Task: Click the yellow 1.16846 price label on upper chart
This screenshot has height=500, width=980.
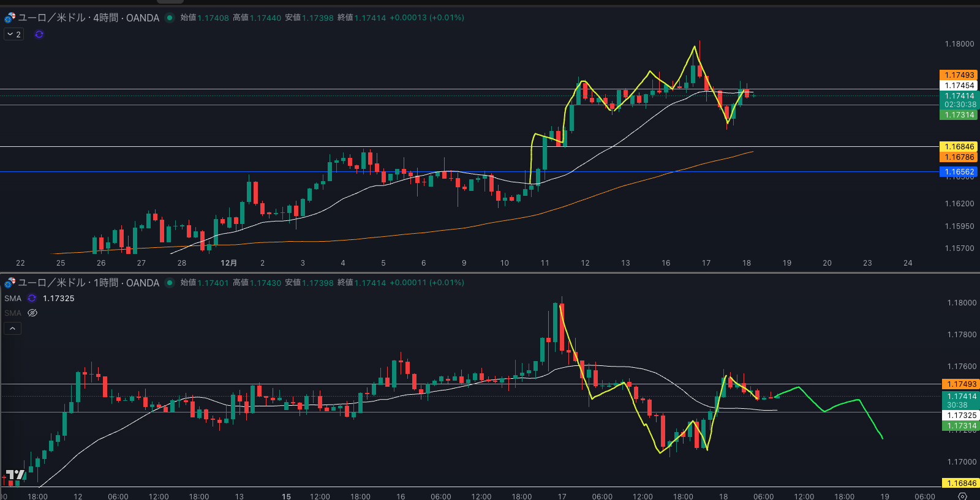Action: (x=959, y=147)
